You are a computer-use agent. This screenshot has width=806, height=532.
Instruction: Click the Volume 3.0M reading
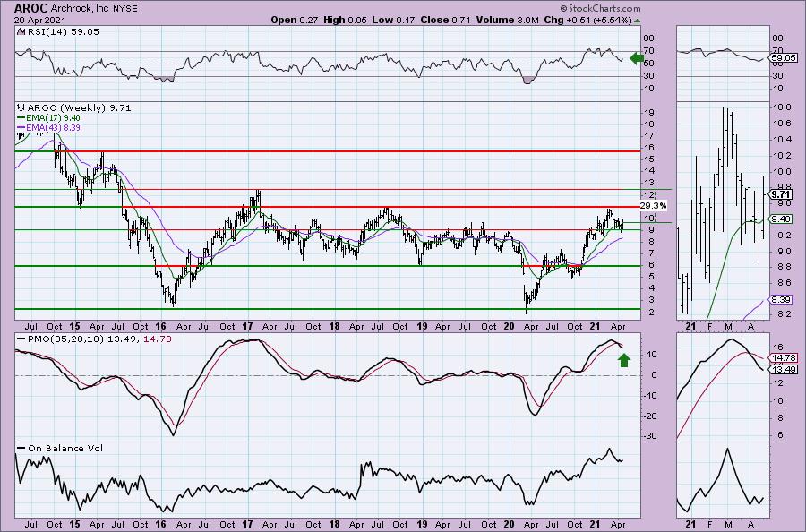pos(508,20)
